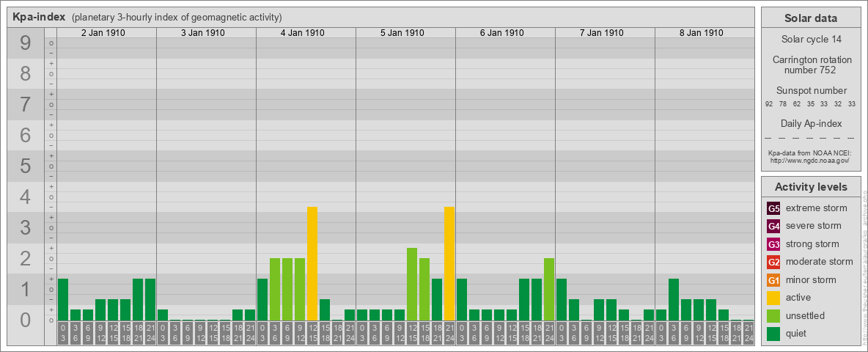Click the light green 12-15 bar on 5 Jan
868x352 pixels.
412,284
